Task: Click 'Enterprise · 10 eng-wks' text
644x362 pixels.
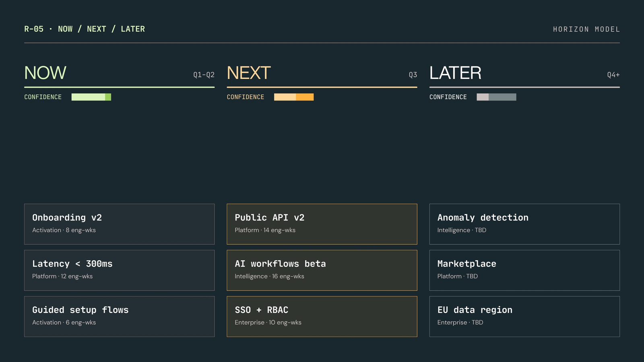Action: click(x=268, y=323)
